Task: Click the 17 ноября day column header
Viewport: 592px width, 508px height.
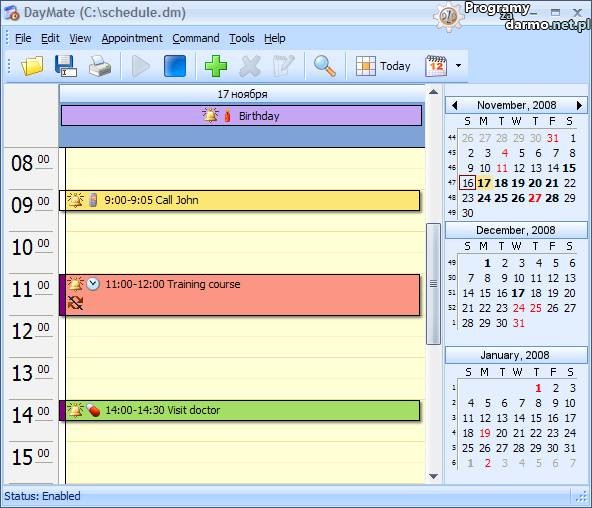Action: click(242, 94)
